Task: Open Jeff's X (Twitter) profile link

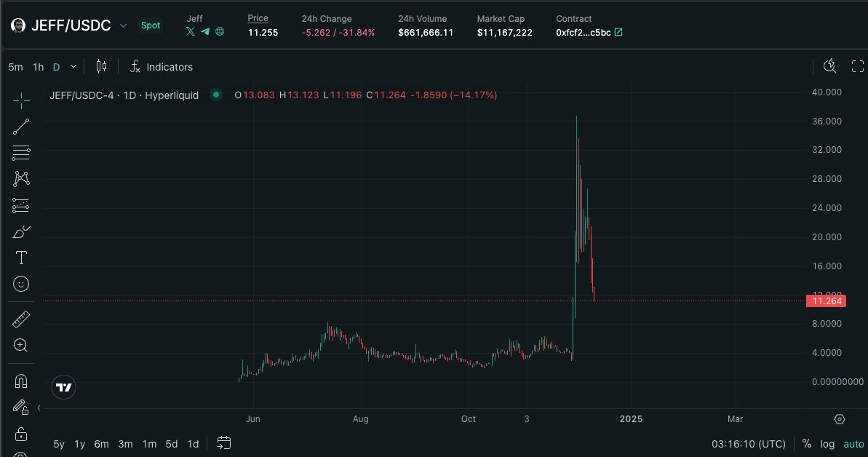Action: tap(191, 31)
